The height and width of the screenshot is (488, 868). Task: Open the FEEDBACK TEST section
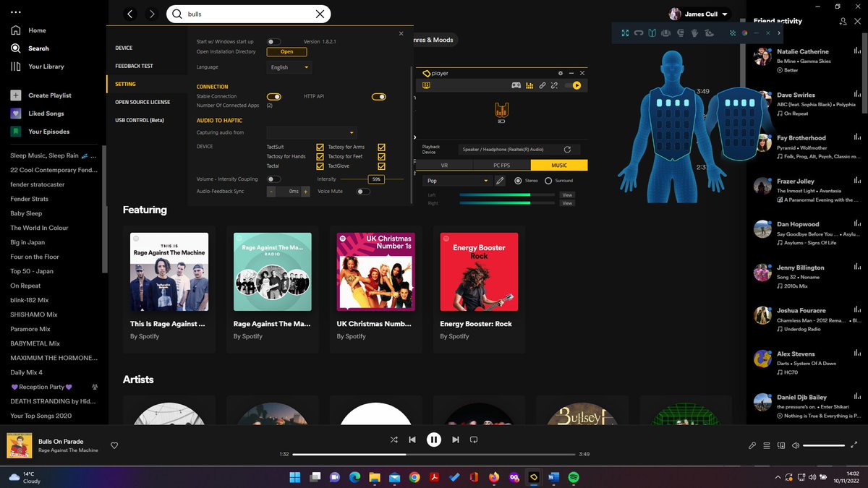[134, 66]
